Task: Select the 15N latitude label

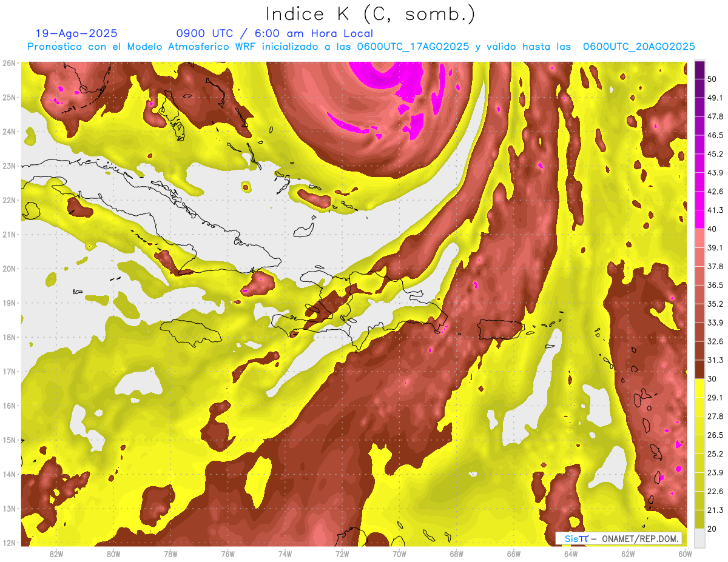Action: pyautogui.click(x=9, y=440)
